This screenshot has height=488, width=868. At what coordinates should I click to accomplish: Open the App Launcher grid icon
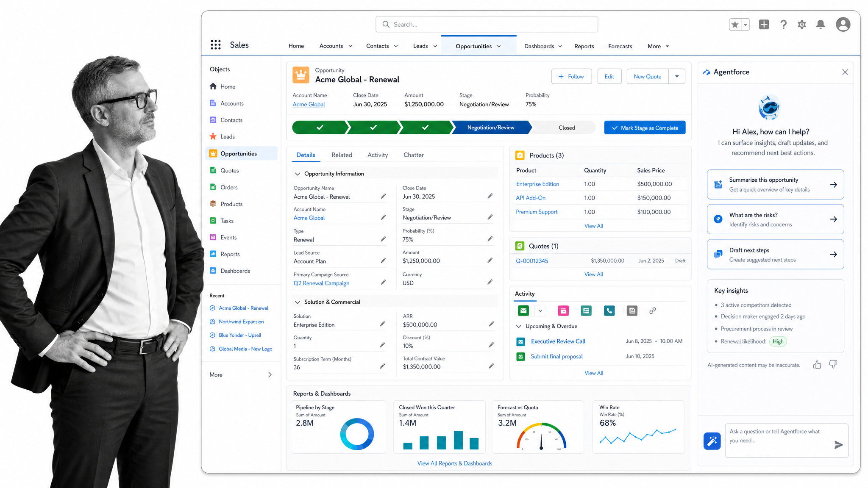coord(216,45)
